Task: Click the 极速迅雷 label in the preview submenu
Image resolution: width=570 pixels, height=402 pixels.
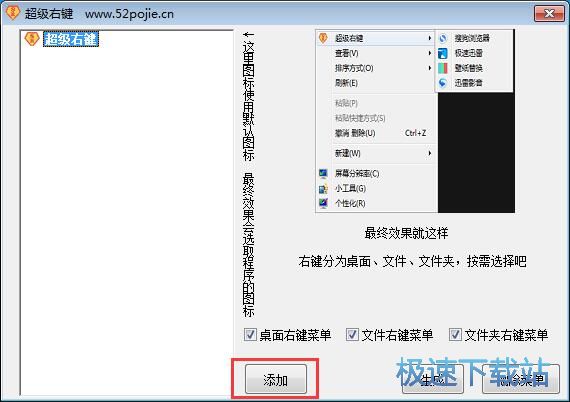Action: [x=469, y=53]
